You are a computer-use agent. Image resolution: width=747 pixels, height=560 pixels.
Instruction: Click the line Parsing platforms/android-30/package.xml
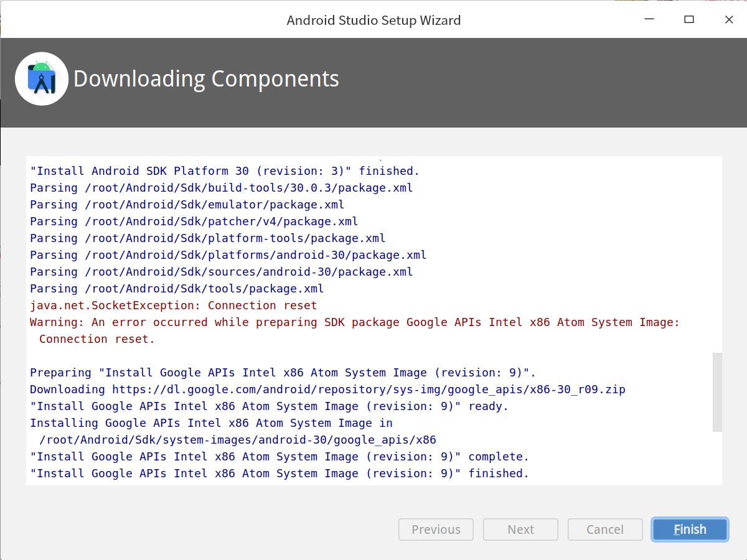point(228,255)
